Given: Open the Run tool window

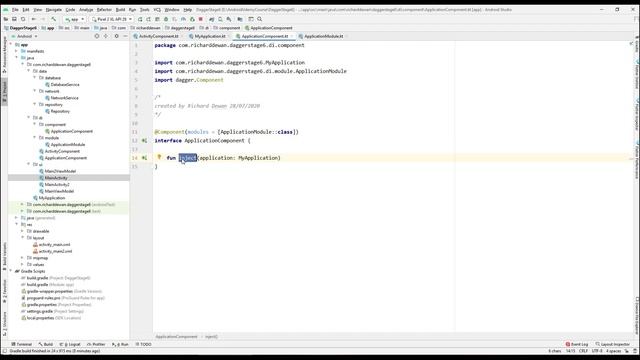Looking at the screenshot, I should click(120, 344).
